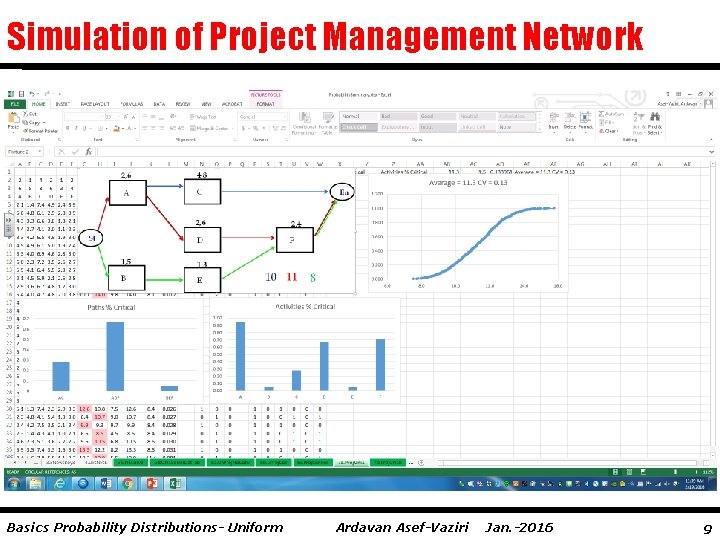
Task: Open Merge & Center dropdown arrow
Action: pos(231,129)
